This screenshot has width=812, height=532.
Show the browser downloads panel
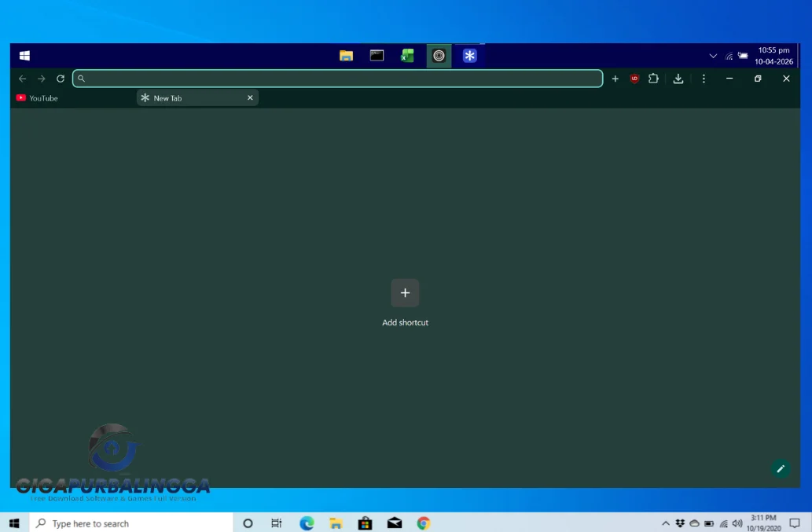678,79
